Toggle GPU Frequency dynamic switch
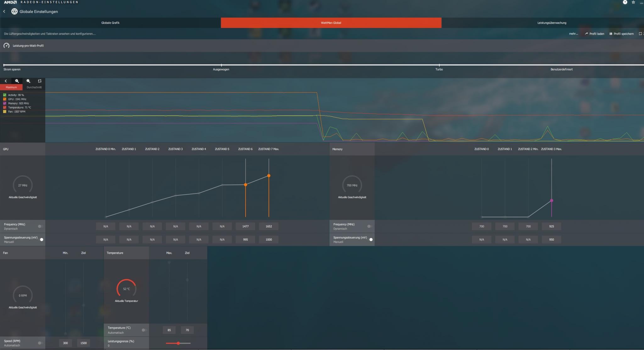644x350 pixels. (40, 226)
